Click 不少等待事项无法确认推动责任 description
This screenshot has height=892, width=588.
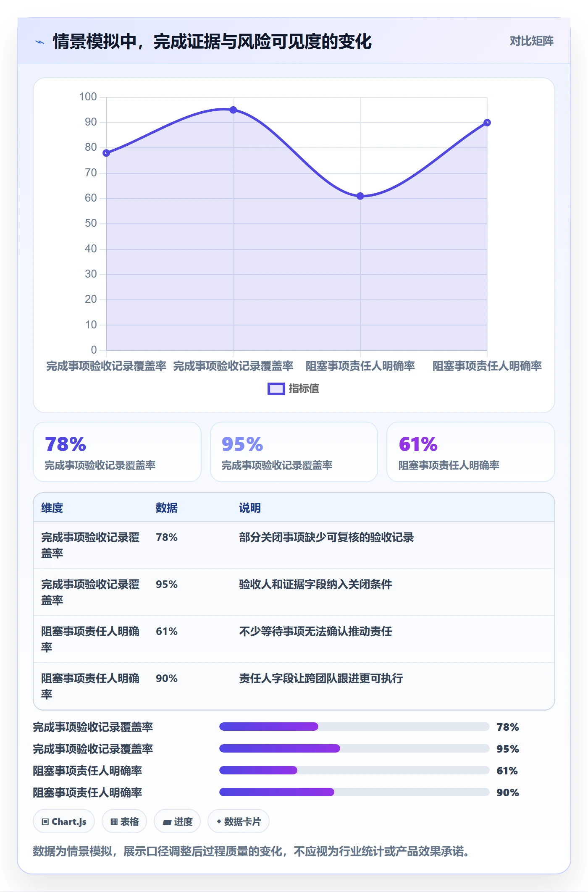[x=315, y=631]
